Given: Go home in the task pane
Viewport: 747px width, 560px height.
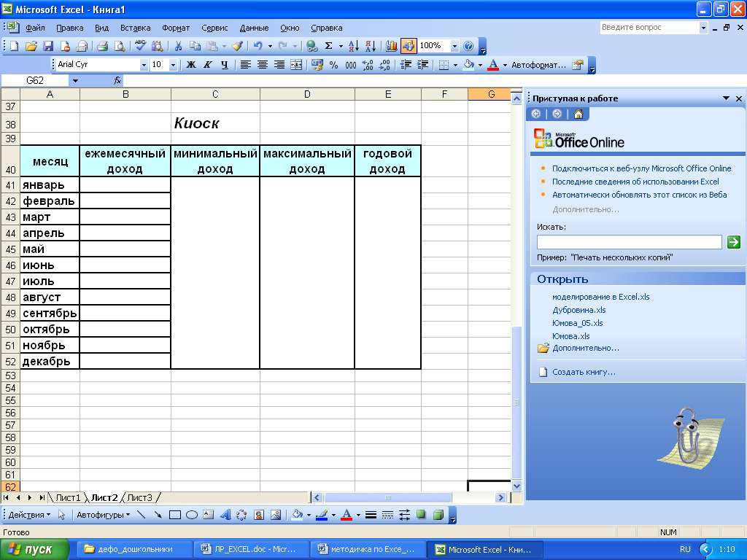Looking at the screenshot, I should click(x=578, y=114).
